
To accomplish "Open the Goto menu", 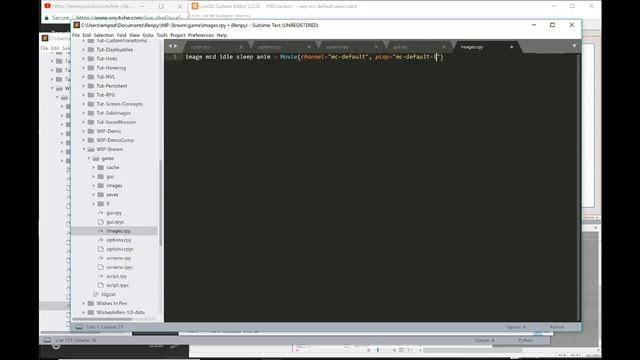I will [x=148, y=35].
